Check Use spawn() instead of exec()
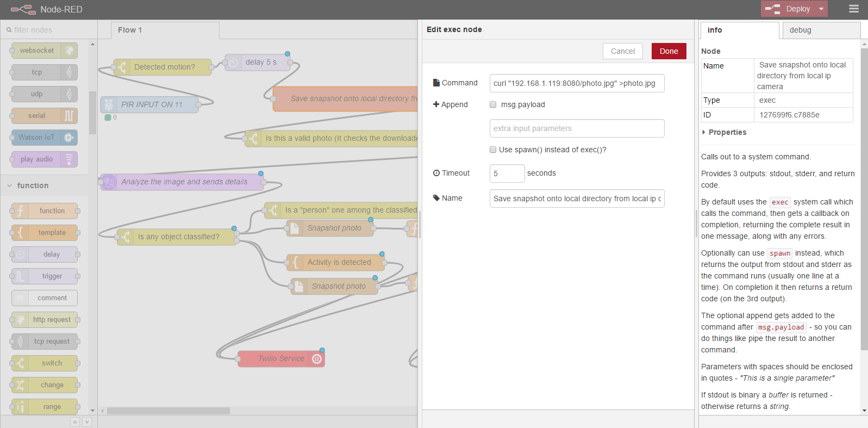The width and height of the screenshot is (868, 428). pyautogui.click(x=493, y=150)
